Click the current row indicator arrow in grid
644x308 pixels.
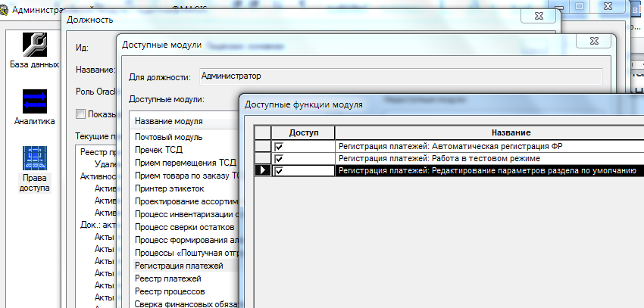[262, 170]
